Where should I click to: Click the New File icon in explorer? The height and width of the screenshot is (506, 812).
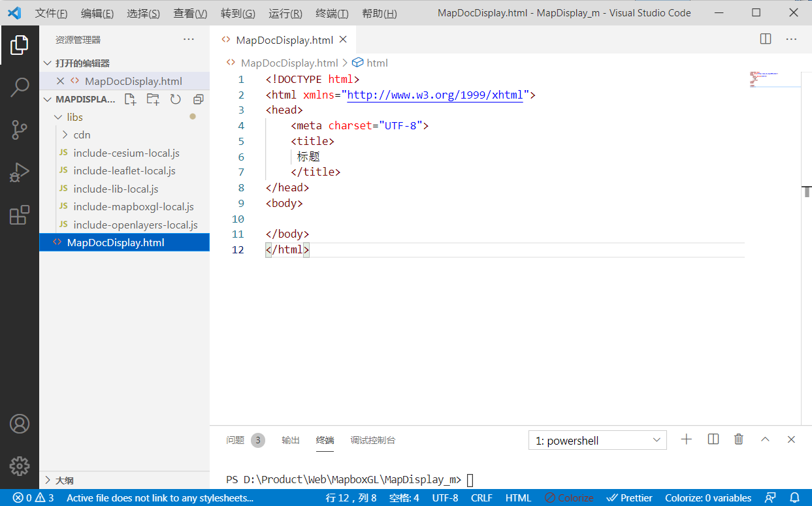tap(131, 99)
